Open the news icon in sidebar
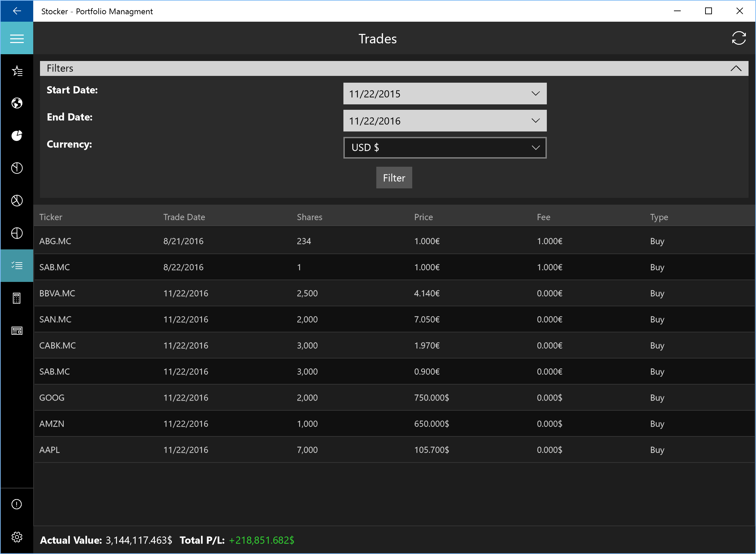Image resolution: width=756 pixels, height=554 pixels. (x=17, y=331)
